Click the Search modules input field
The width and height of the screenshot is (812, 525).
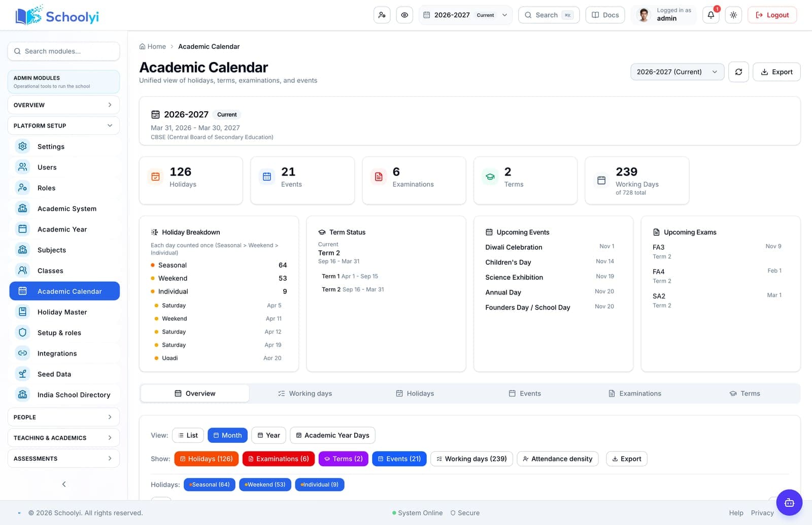coord(63,51)
